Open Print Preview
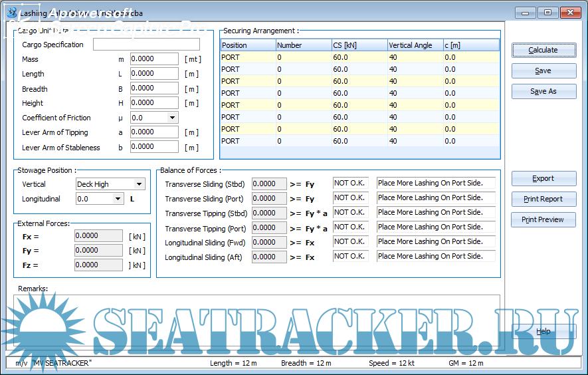Viewport: 588px width, 375px height. [543, 219]
